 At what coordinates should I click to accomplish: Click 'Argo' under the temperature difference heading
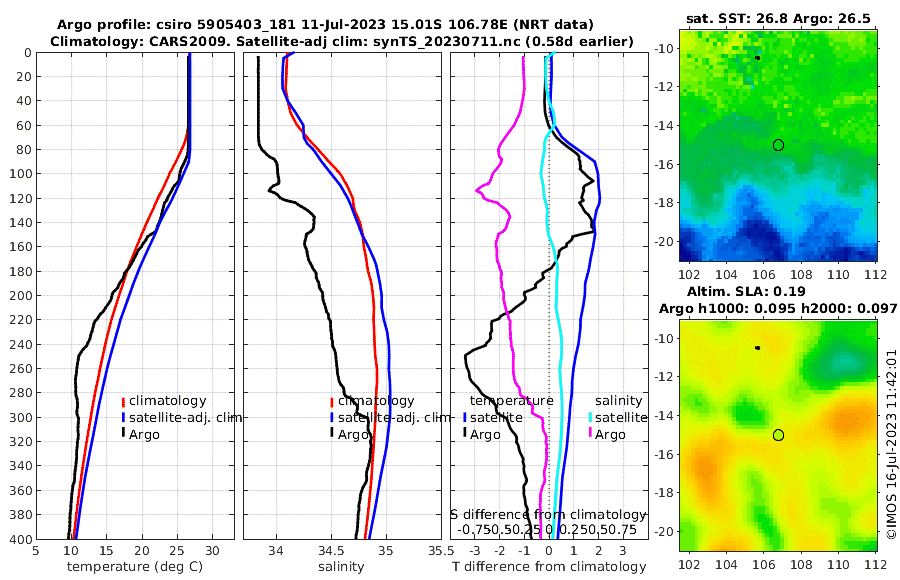click(486, 435)
